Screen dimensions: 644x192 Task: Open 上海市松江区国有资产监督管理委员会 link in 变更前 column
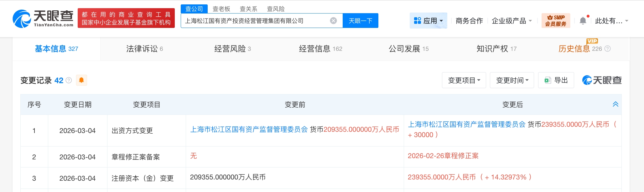tap(249, 130)
